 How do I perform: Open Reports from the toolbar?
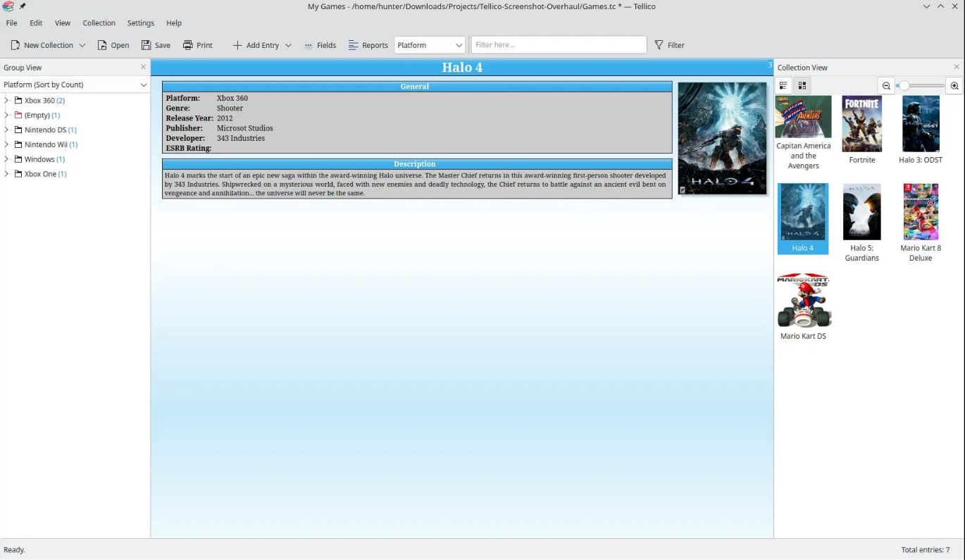coord(368,45)
